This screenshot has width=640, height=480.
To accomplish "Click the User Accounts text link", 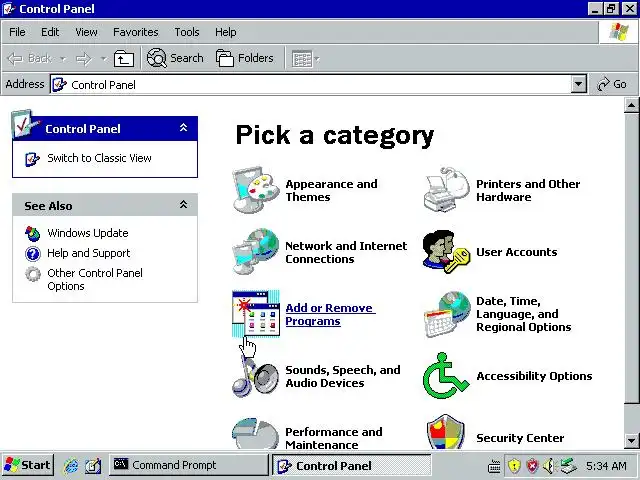I will pos(517,252).
